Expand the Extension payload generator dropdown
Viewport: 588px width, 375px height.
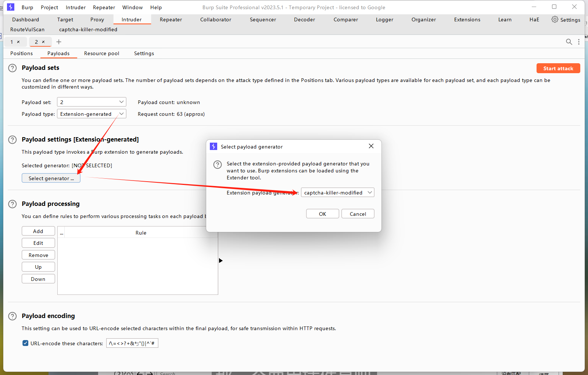(338, 192)
